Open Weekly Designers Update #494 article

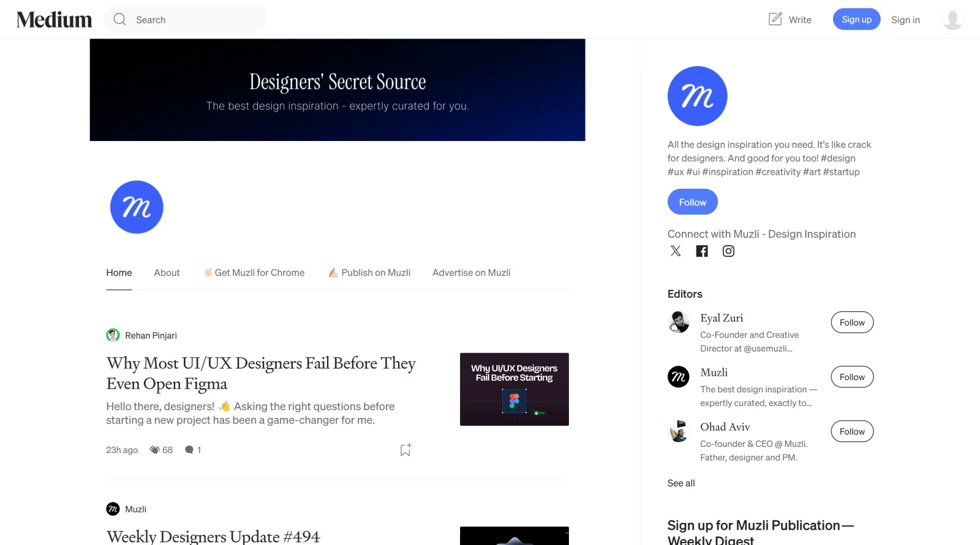click(213, 536)
